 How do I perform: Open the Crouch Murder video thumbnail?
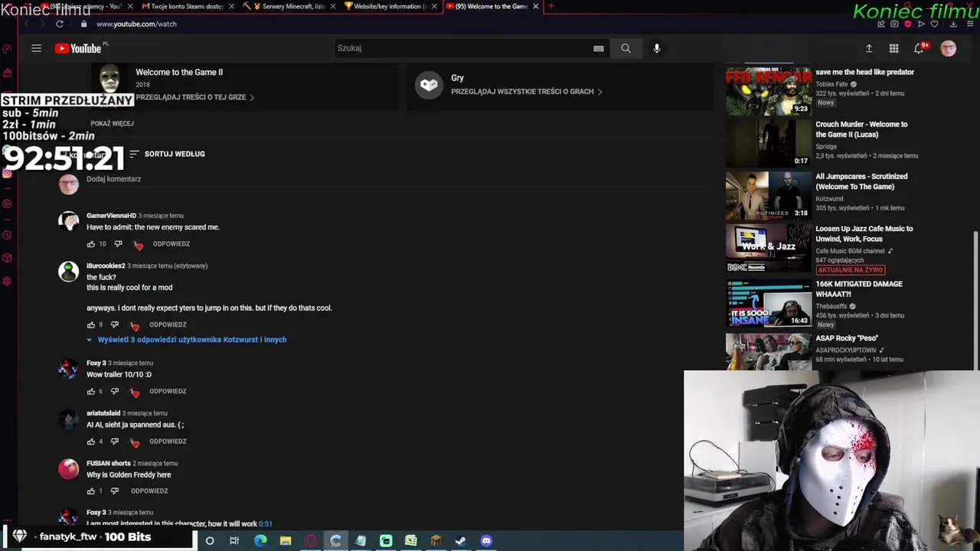769,144
